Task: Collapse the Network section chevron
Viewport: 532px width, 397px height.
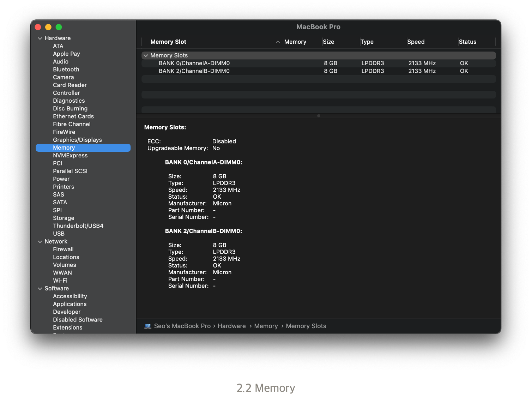Action: [40, 242]
